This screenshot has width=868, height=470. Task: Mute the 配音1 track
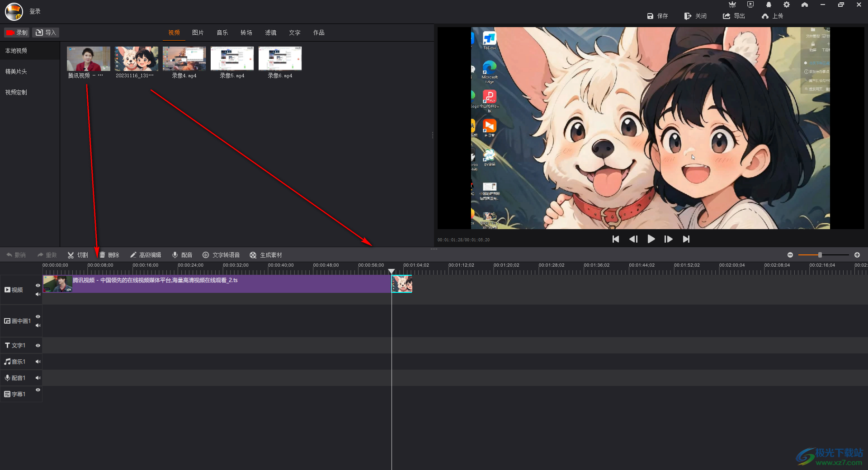pyautogui.click(x=38, y=378)
